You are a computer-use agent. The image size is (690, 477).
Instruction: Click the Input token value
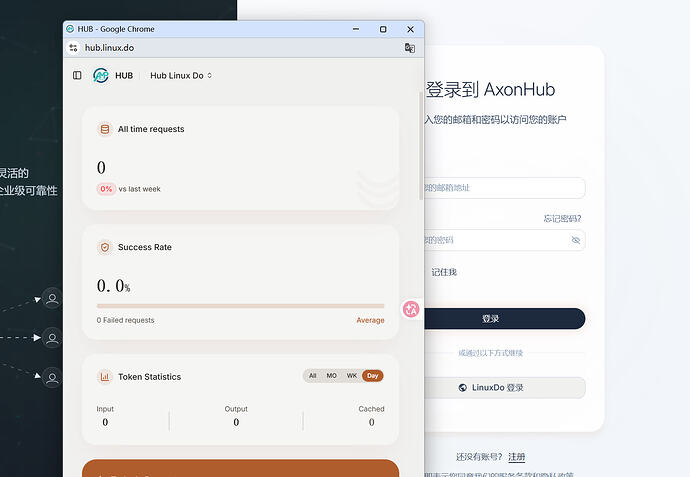[105, 422]
